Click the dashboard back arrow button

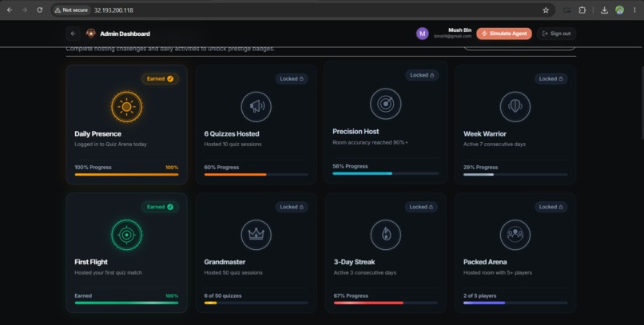tap(73, 34)
